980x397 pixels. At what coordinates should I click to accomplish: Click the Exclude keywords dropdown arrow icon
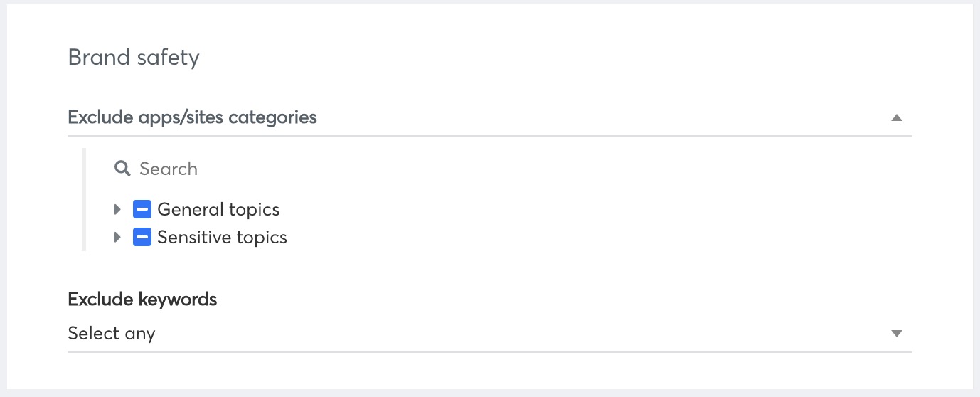[x=896, y=334]
